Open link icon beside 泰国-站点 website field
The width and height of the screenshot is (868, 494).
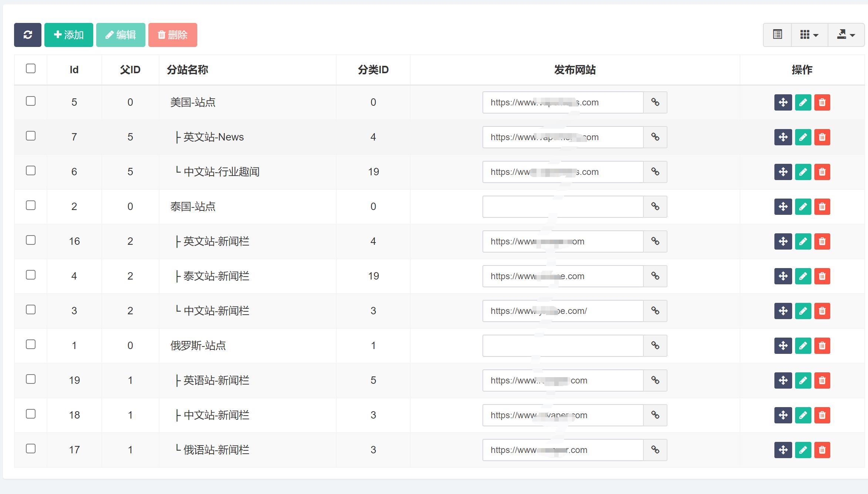tap(655, 207)
